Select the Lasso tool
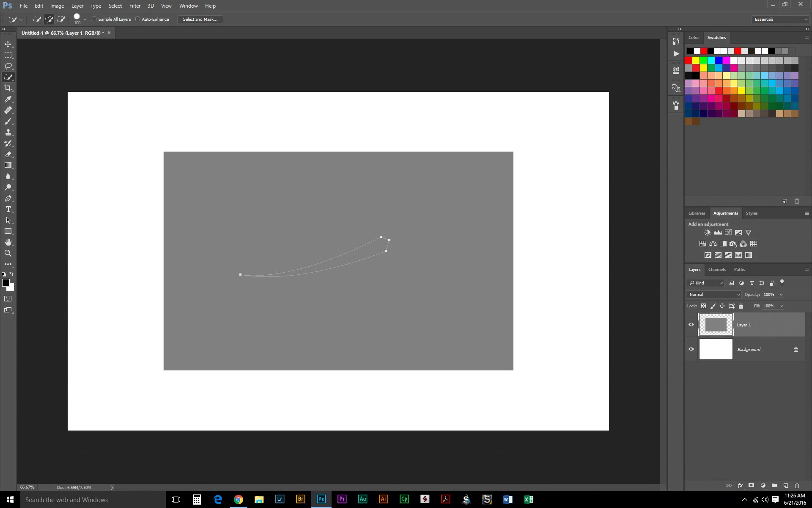812x508 pixels. point(8,66)
